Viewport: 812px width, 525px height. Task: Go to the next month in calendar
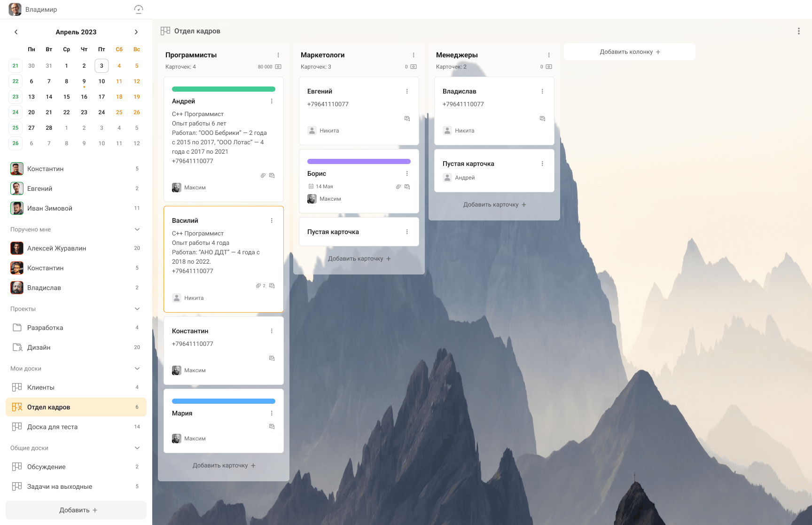pos(136,32)
